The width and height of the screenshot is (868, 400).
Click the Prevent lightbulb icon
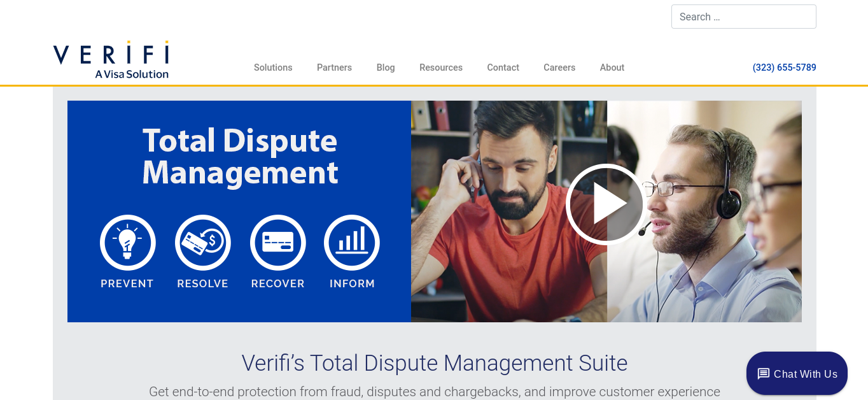(x=127, y=243)
